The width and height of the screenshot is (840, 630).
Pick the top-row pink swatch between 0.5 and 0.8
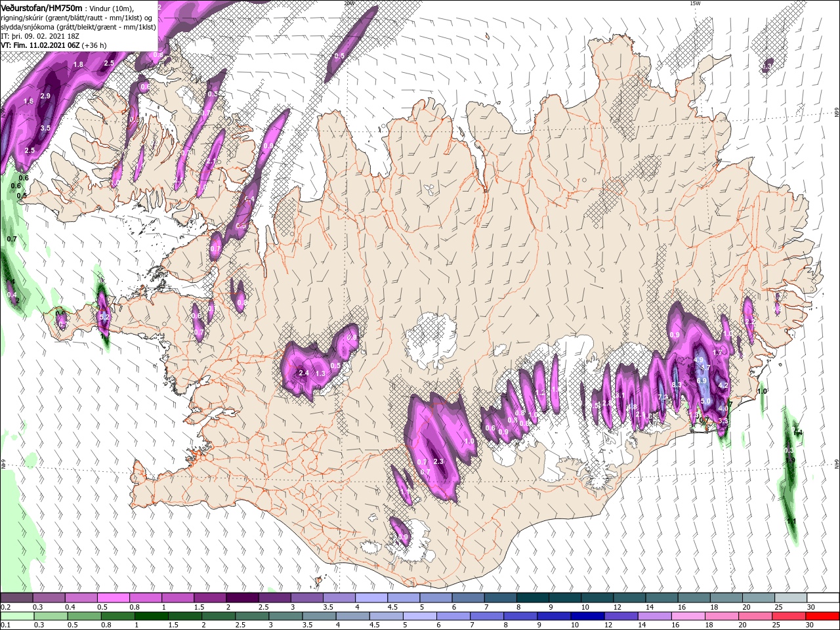click(113, 598)
